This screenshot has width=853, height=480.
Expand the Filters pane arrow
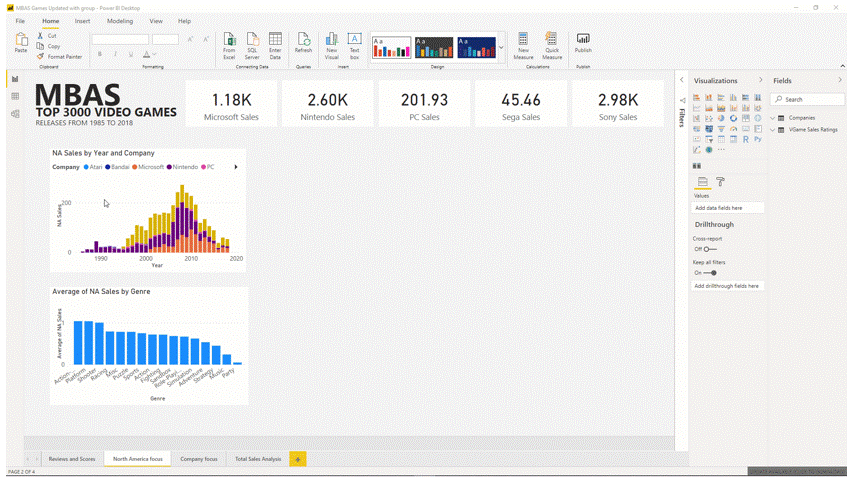coord(682,80)
